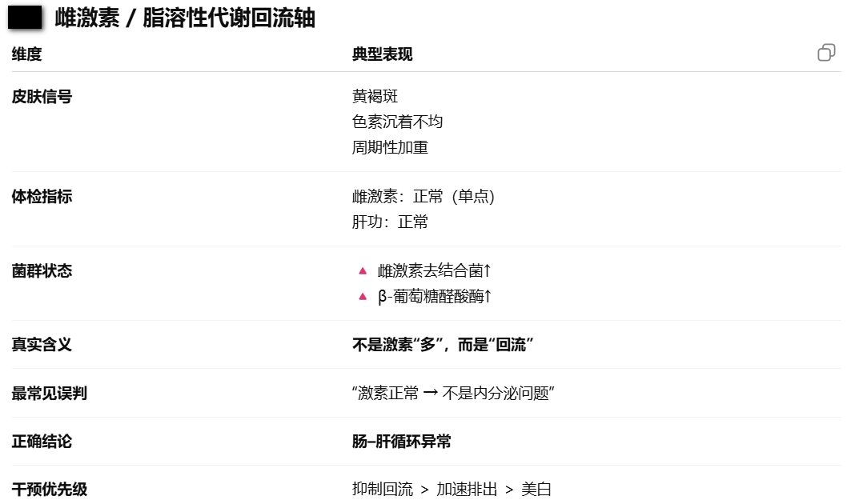This screenshot has width=847, height=504.
Task: Click the 维度 column header
Action: [x=26, y=54]
